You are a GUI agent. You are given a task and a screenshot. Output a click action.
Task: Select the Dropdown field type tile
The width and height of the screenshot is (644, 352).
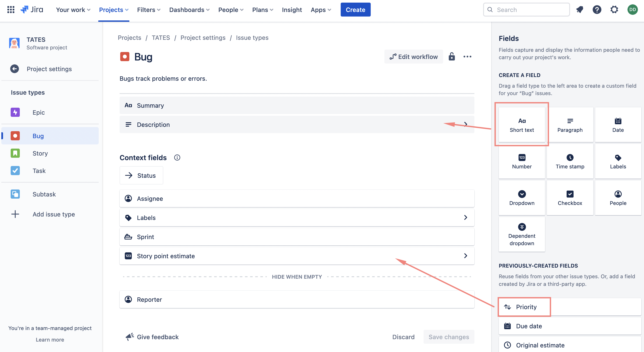point(522,198)
